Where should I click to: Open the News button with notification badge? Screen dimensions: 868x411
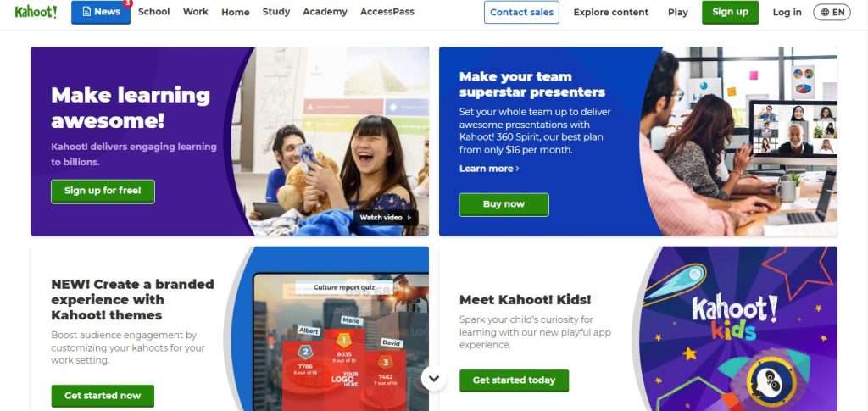click(x=101, y=12)
